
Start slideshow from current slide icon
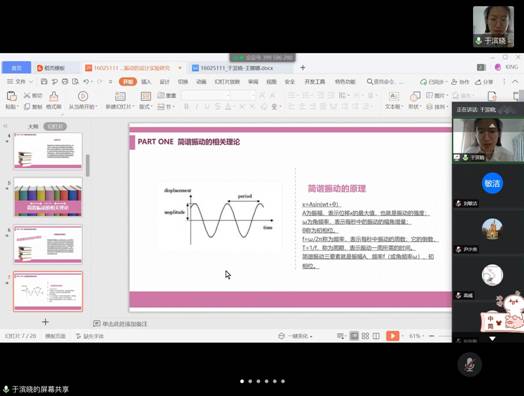83,96
